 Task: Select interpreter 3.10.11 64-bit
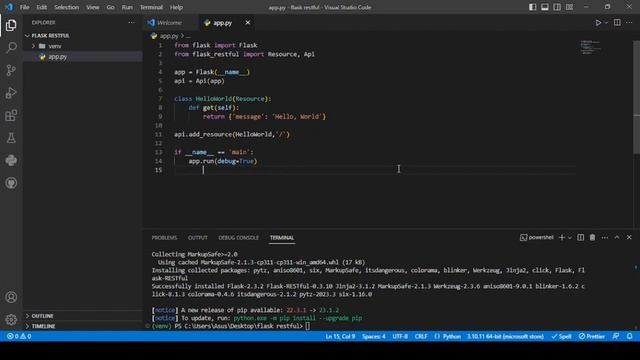[x=505, y=336]
